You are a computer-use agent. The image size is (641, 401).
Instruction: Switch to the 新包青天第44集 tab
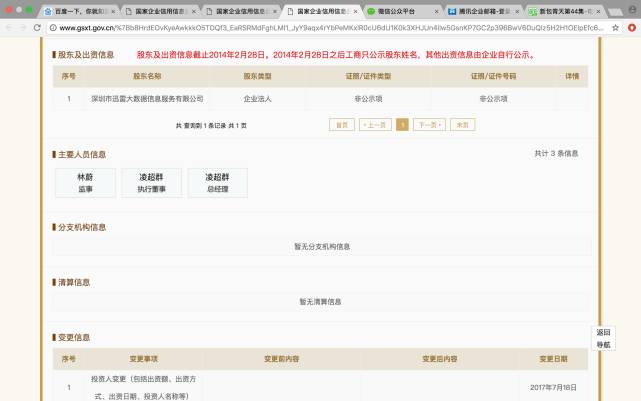565,11
